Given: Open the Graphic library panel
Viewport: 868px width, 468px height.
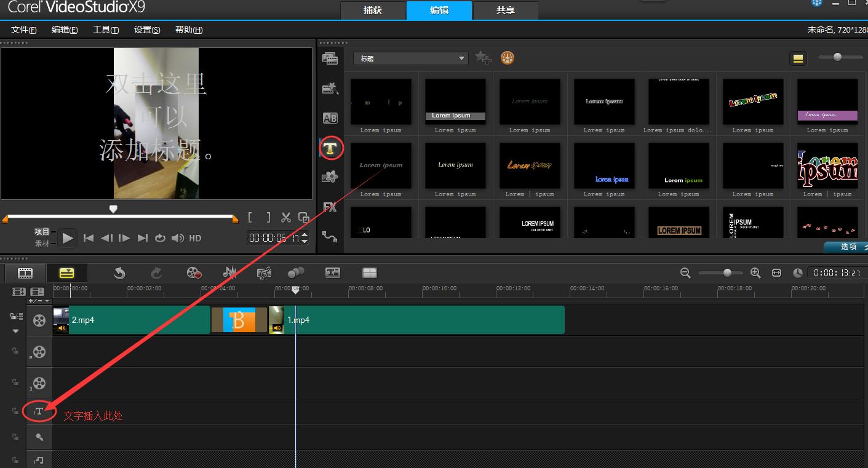Looking at the screenshot, I should pyautogui.click(x=330, y=177).
